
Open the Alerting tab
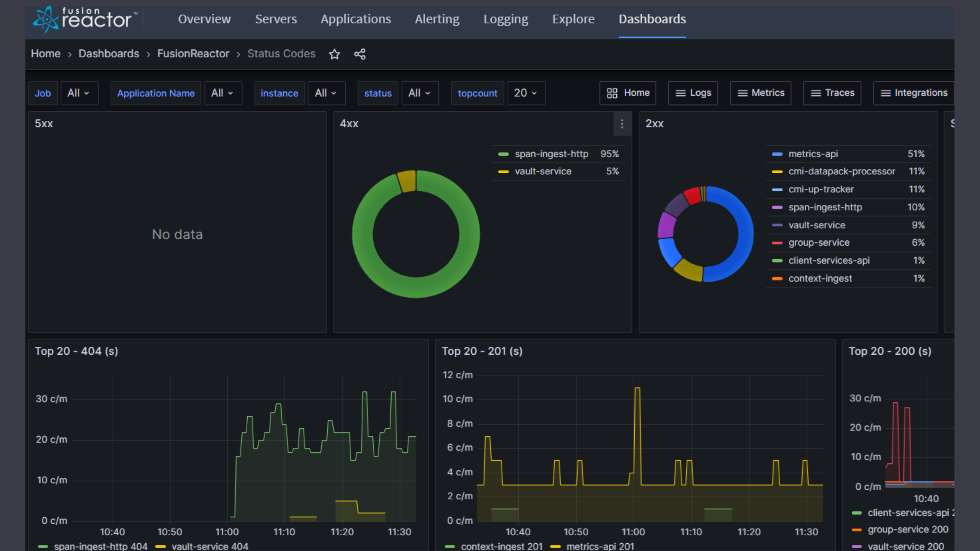pos(437,19)
